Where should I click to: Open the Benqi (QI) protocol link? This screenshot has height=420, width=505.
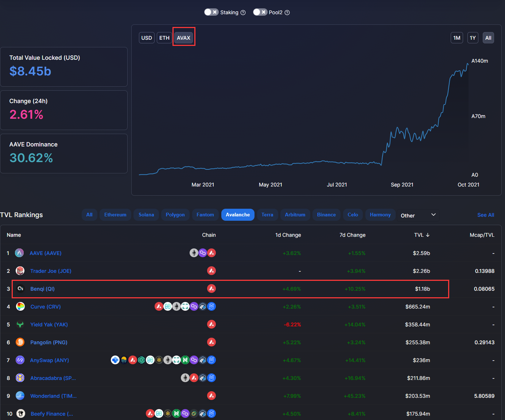pyautogui.click(x=42, y=289)
